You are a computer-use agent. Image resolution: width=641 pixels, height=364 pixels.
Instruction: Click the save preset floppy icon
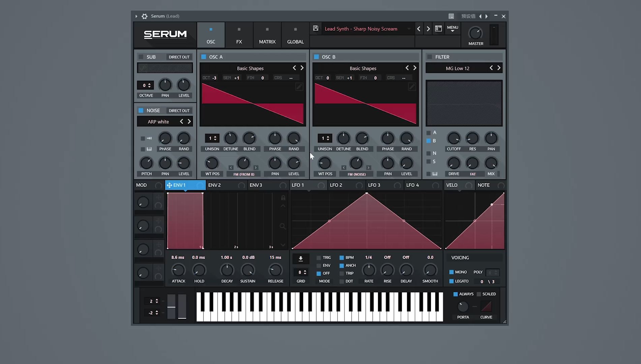click(316, 28)
